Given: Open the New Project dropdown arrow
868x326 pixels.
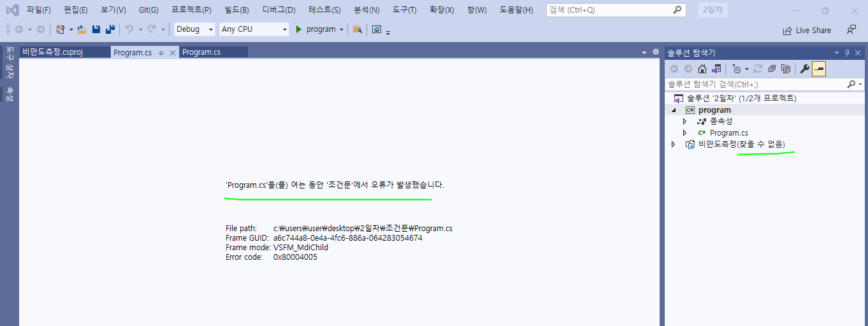Looking at the screenshot, I should (71, 29).
